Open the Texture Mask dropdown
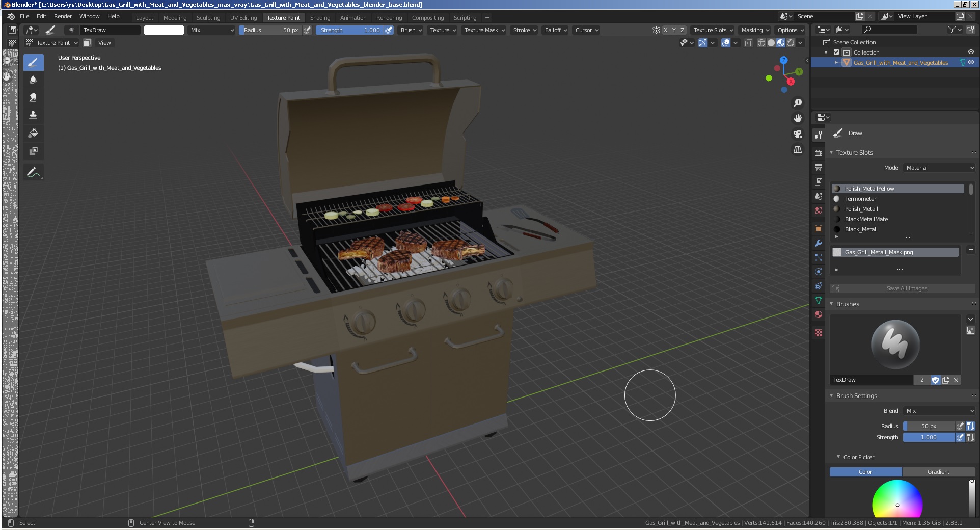980x530 pixels. click(x=484, y=30)
